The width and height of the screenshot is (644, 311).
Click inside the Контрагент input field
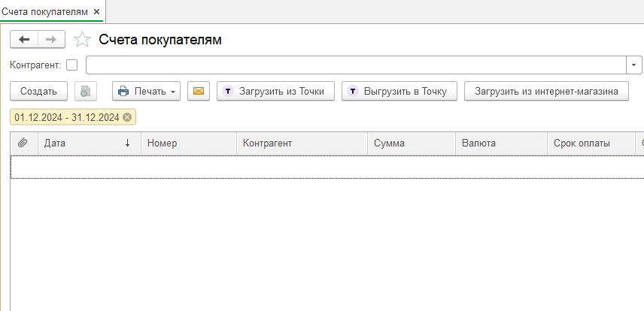point(354,65)
